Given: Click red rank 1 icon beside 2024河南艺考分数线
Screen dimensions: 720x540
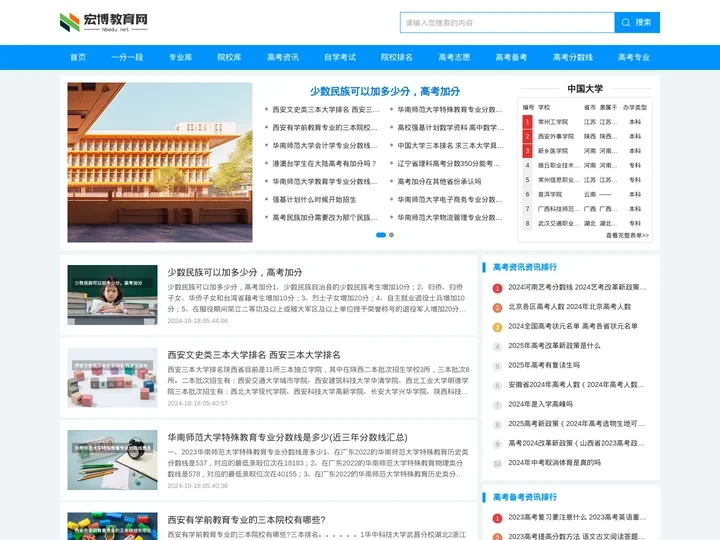Looking at the screenshot, I should (497, 288).
